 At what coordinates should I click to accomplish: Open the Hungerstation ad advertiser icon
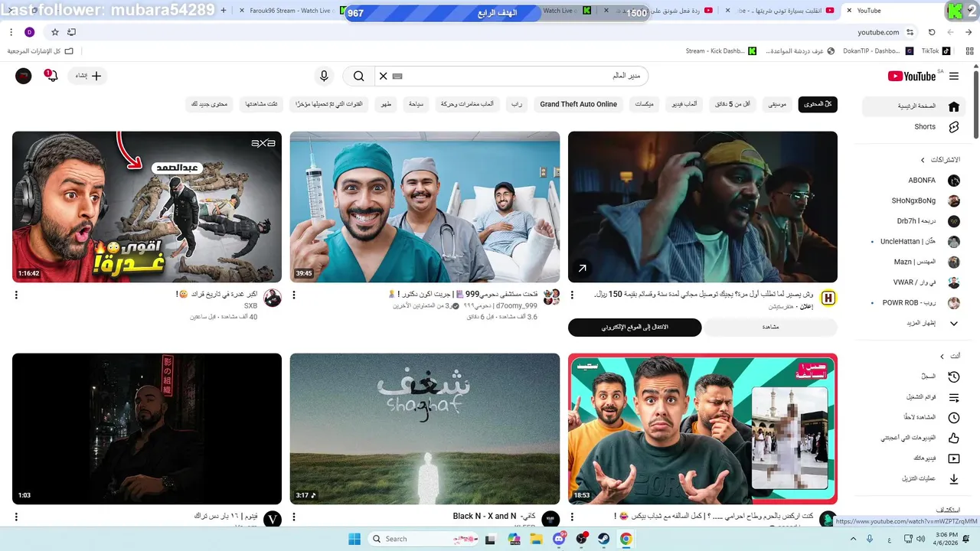tap(828, 298)
